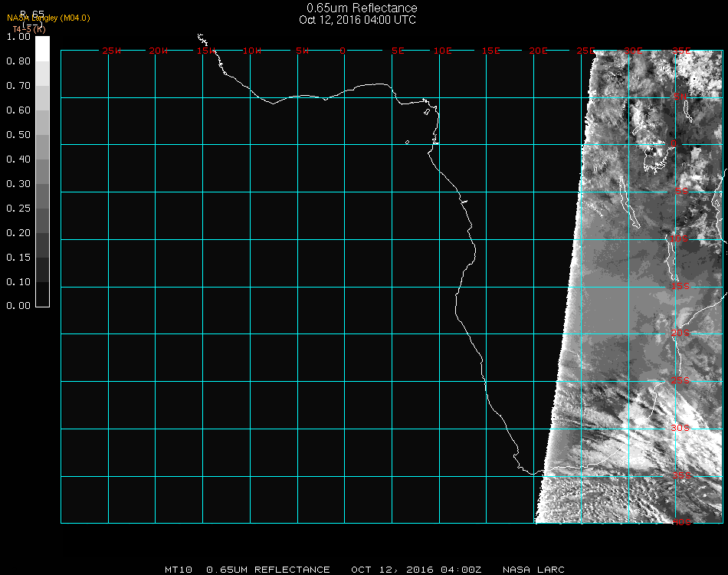This screenshot has width=728, height=575.
Task: Click the MT10 text in the footer
Action: [x=178, y=570]
